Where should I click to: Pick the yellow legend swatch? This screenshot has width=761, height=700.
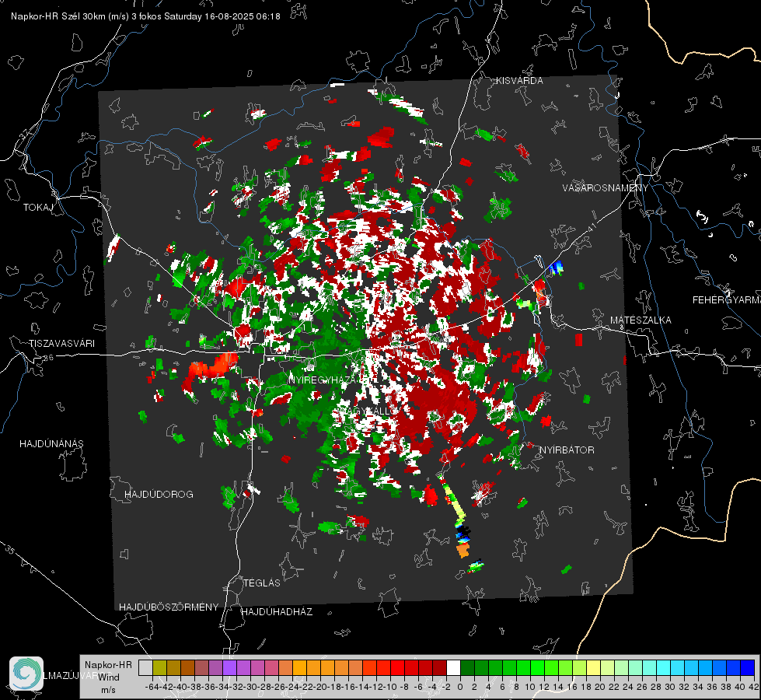594,667
